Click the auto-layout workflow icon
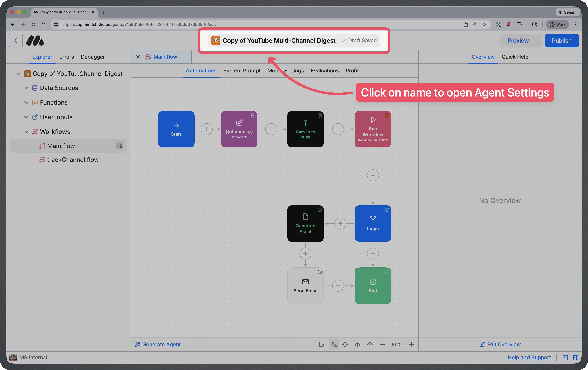Viewport: 588px width, 370px height. point(357,344)
